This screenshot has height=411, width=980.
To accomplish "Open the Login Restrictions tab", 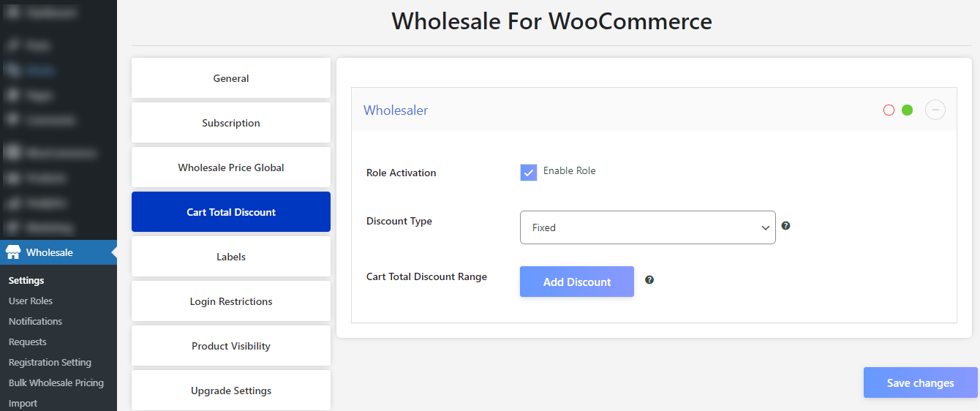I will 231,301.
